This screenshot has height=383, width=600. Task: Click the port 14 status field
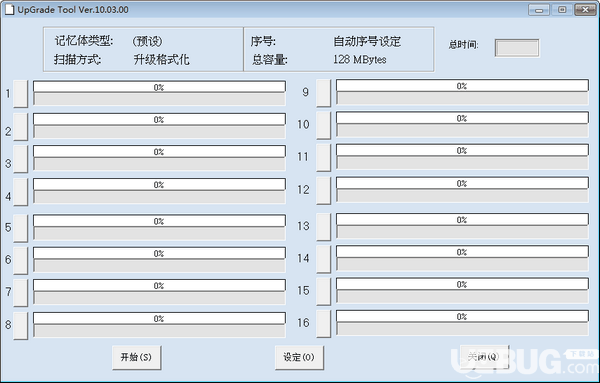pyautogui.click(x=462, y=265)
